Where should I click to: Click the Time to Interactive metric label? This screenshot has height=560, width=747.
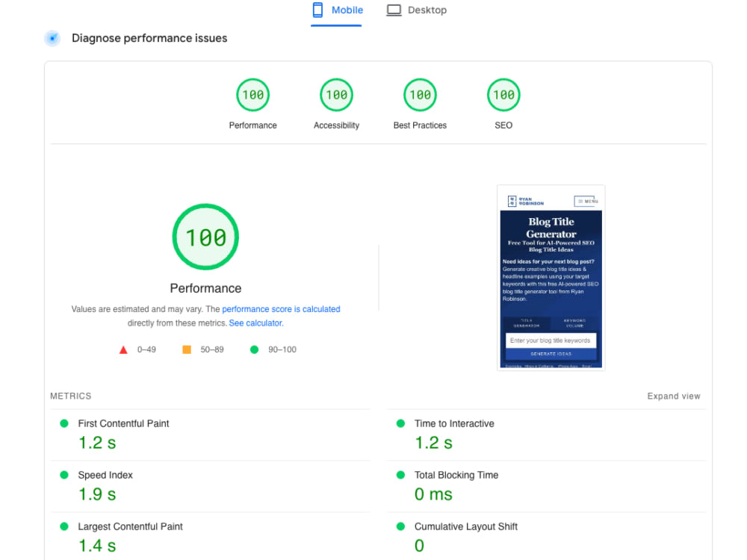(454, 423)
